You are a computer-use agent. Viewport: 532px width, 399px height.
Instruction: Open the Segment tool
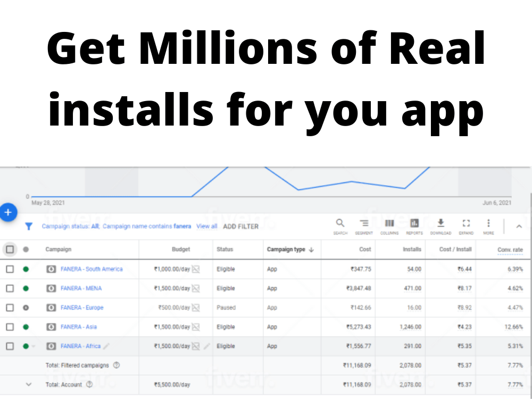tap(364, 227)
